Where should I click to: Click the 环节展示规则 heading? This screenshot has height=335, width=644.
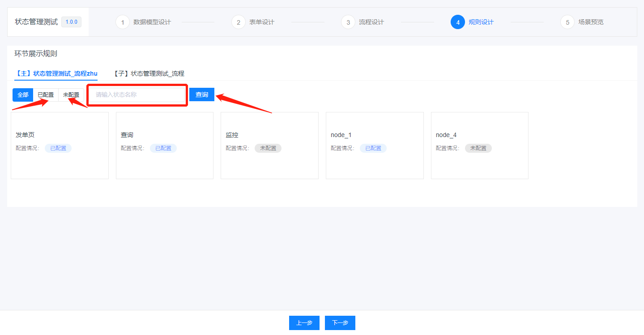36,54
